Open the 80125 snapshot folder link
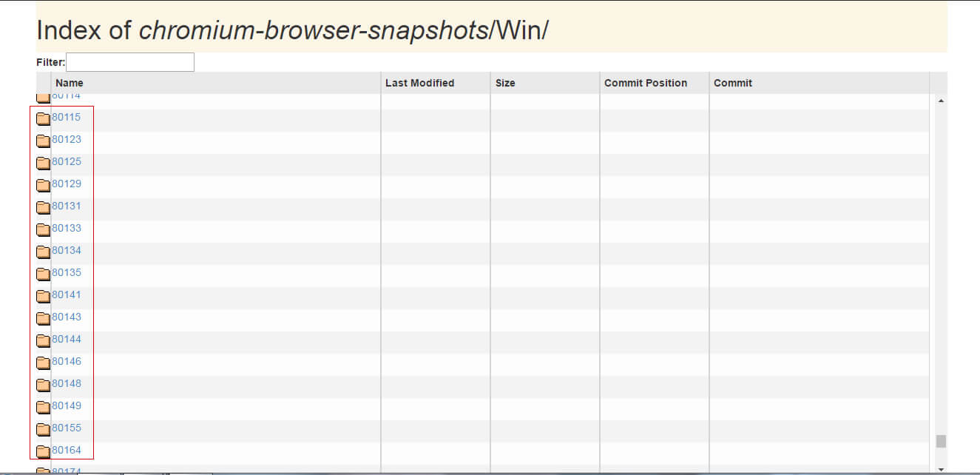Image resolution: width=980 pixels, height=475 pixels. pos(67,161)
